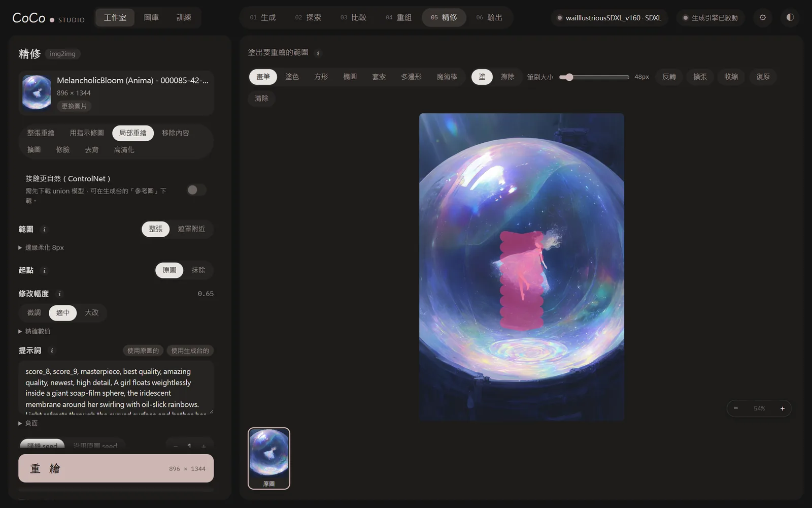Choose 抹除 as the starting point
Image resolution: width=812 pixels, height=508 pixels.
point(198,270)
